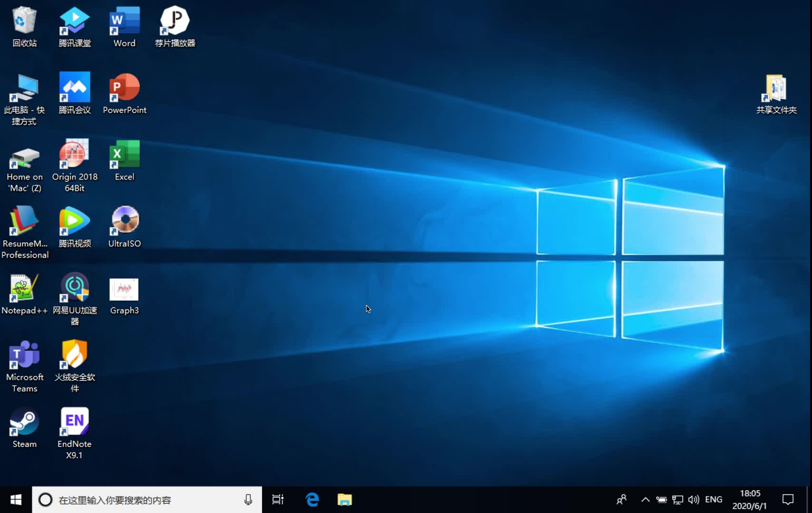Select the 火绒安全软件 desktop icon
This screenshot has height=513, width=812.
tap(75, 367)
